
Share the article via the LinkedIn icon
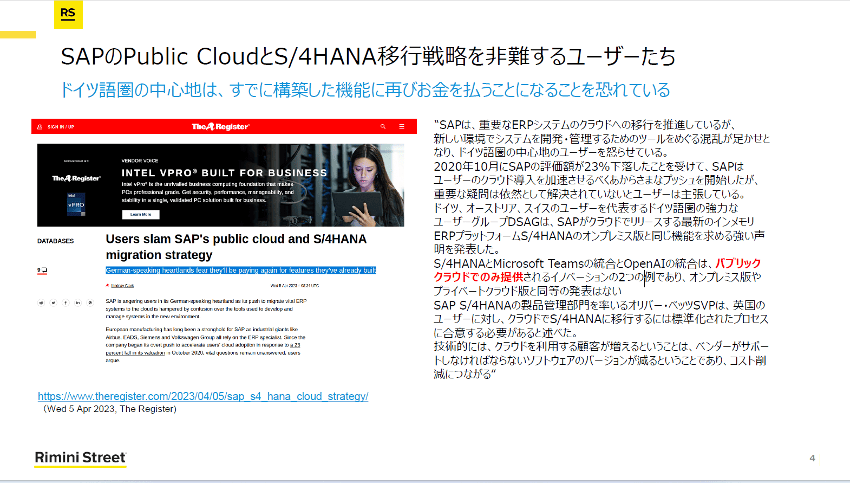[x=78, y=303]
